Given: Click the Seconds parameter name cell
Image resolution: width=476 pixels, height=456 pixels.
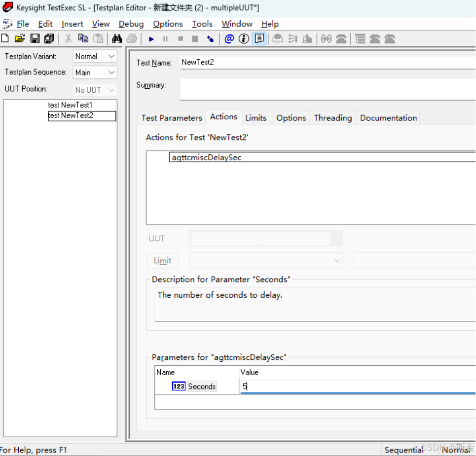Looking at the screenshot, I should pos(202,386).
